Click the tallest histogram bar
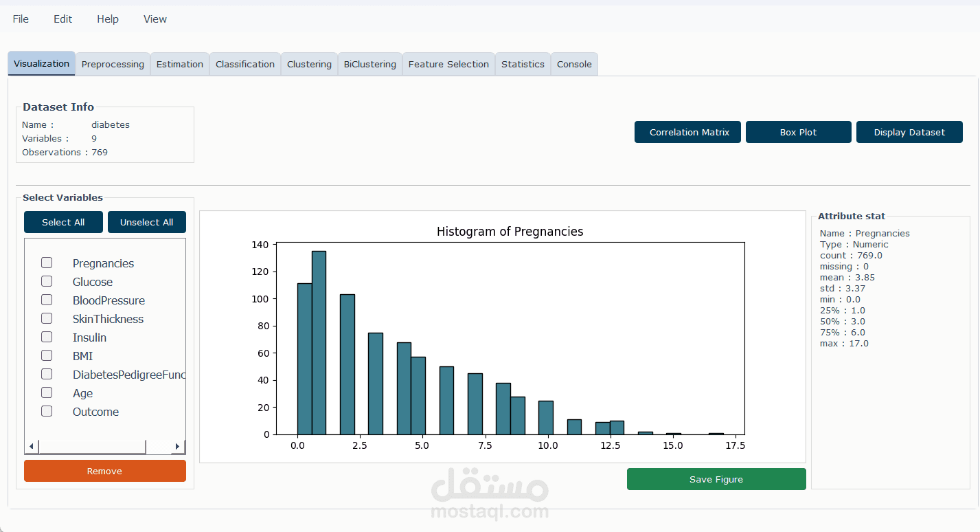This screenshot has height=532, width=980. coord(319,342)
